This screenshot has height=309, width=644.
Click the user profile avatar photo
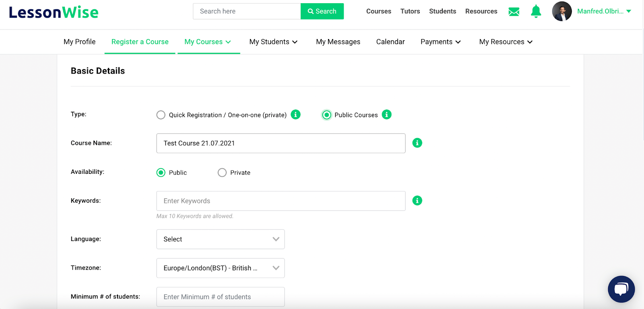coord(562,11)
